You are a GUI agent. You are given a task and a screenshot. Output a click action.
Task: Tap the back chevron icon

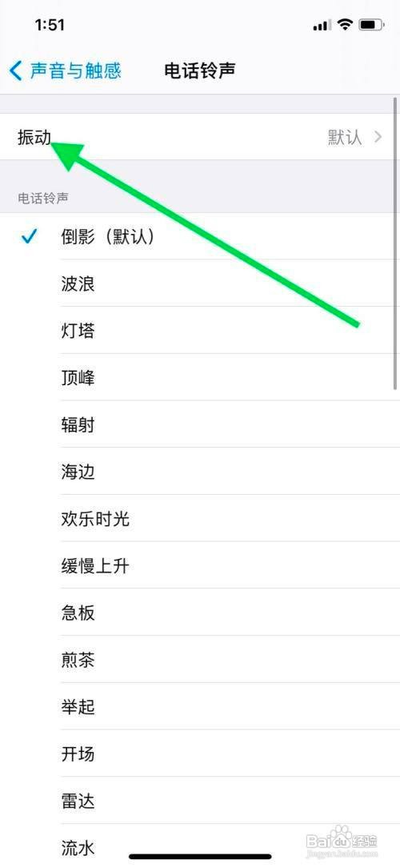[15, 70]
